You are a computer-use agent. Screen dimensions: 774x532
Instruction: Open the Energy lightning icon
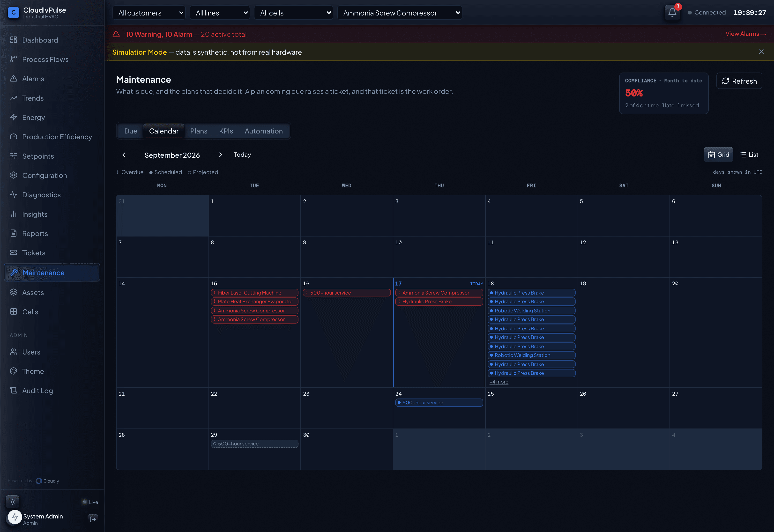13,117
